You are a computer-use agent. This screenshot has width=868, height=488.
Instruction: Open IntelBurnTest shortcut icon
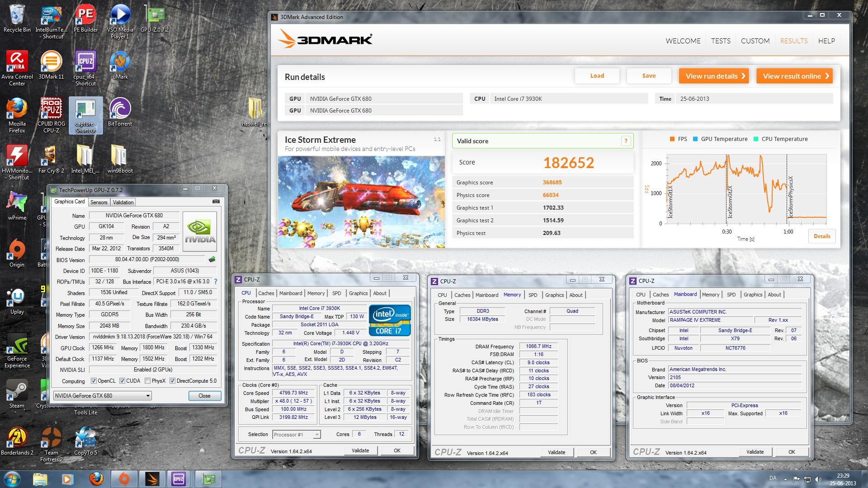(x=52, y=22)
